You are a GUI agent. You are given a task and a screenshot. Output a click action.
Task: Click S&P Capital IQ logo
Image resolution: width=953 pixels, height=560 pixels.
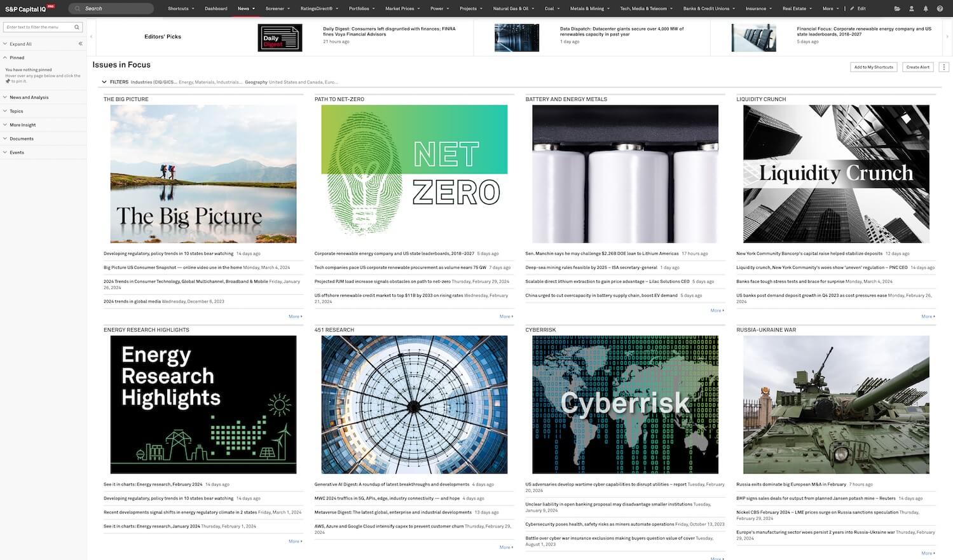29,9
